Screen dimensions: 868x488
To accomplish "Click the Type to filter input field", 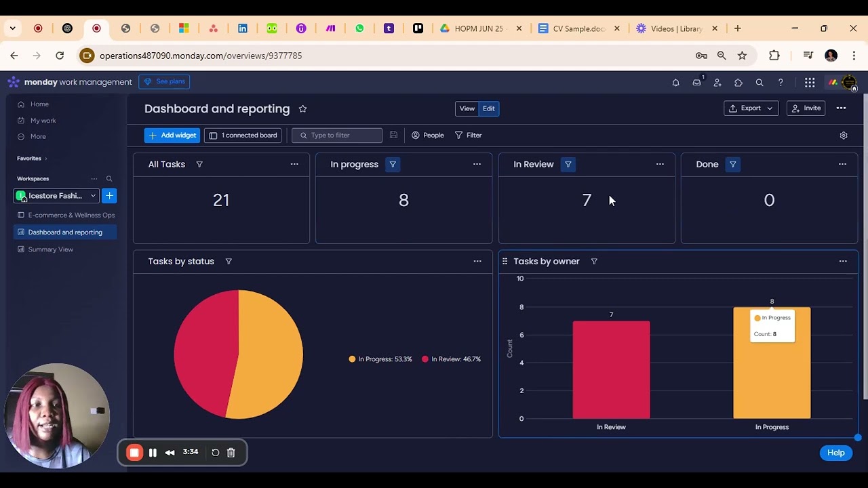I will pos(337,136).
